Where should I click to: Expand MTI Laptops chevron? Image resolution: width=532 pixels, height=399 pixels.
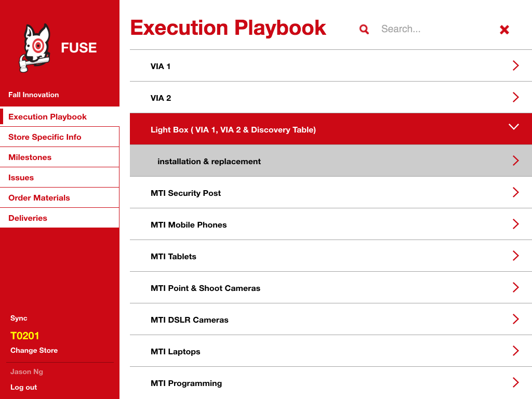pyautogui.click(x=516, y=351)
